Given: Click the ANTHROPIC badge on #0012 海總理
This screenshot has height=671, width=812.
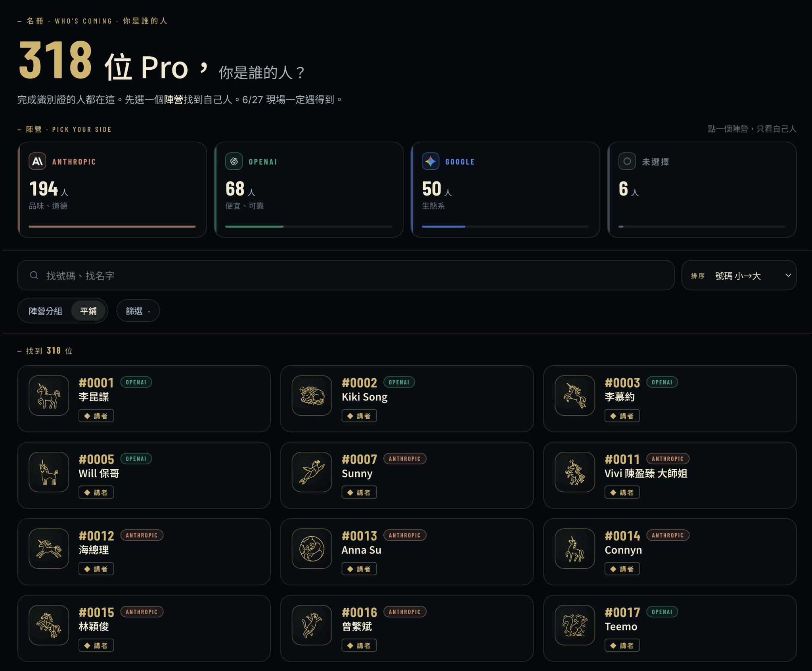Looking at the screenshot, I should [x=142, y=535].
